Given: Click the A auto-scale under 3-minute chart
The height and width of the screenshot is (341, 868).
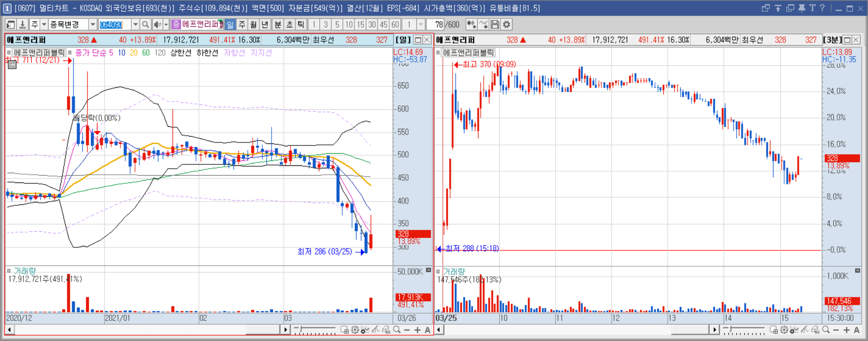Looking at the screenshot, I should coord(857,330).
